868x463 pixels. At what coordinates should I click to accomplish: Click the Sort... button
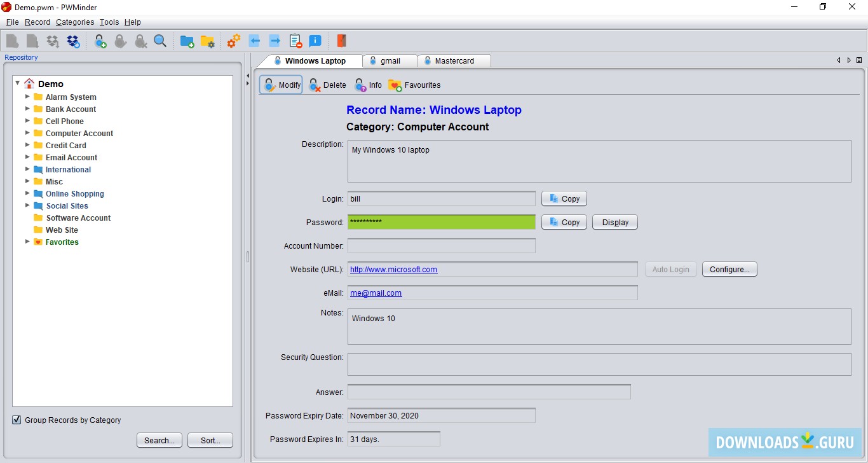[x=210, y=440]
